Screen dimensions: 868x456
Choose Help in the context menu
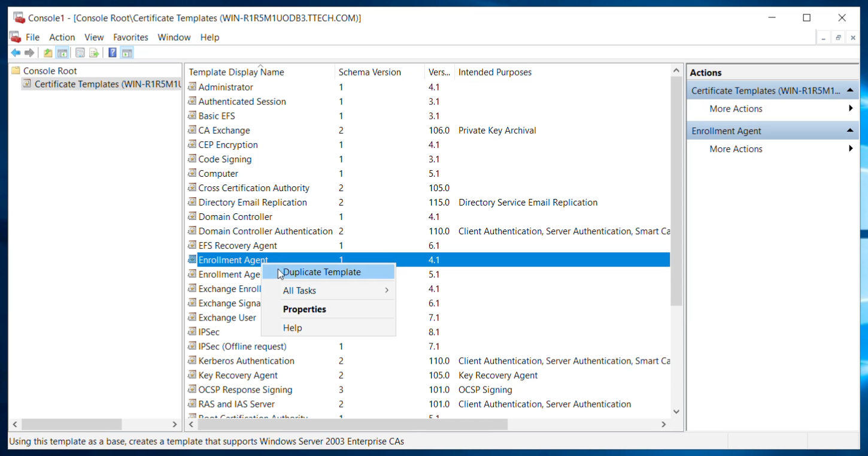coord(329,328)
